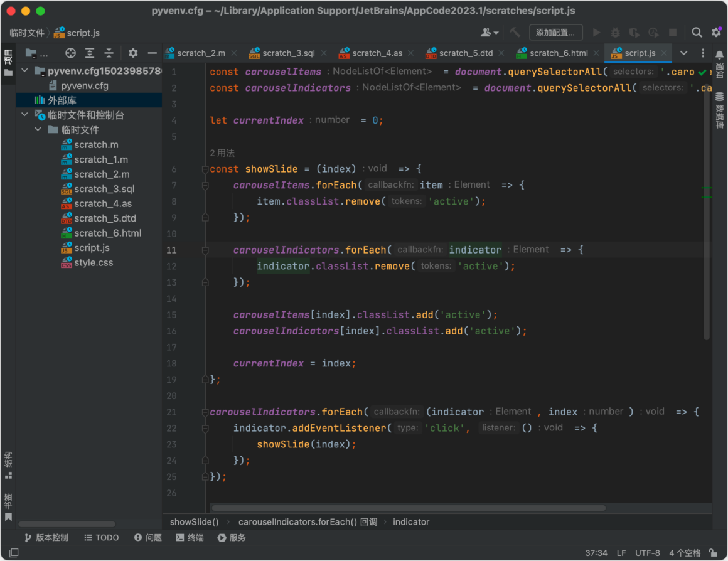This screenshot has height=561, width=728.
Task: Open the project view selector dropdown
Action: click(x=36, y=53)
